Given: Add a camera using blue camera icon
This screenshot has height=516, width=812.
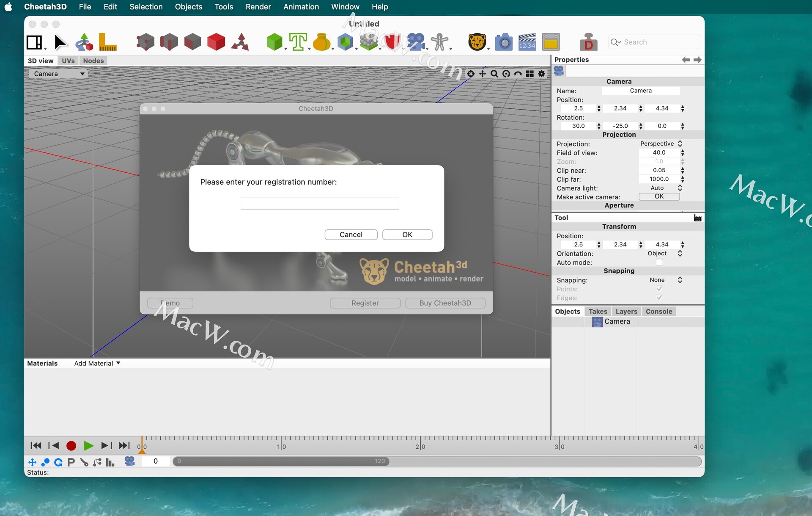Looking at the screenshot, I should pyautogui.click(x=416, y=42).
